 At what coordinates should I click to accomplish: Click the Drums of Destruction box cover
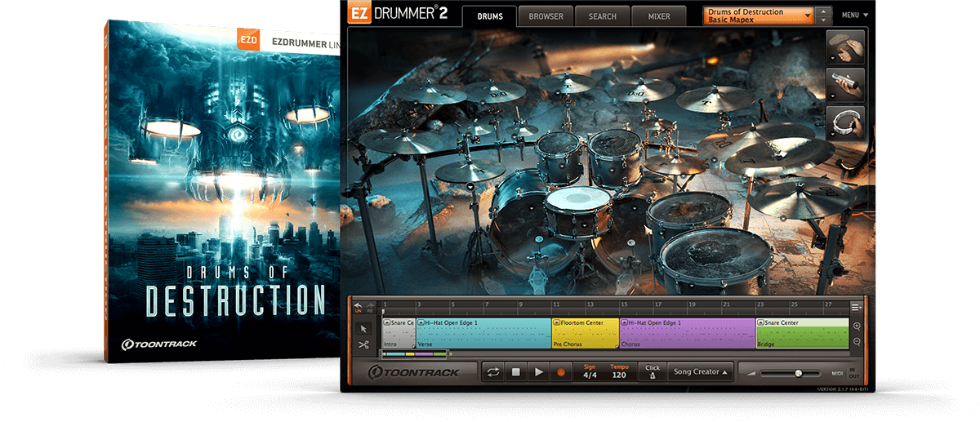223,191
